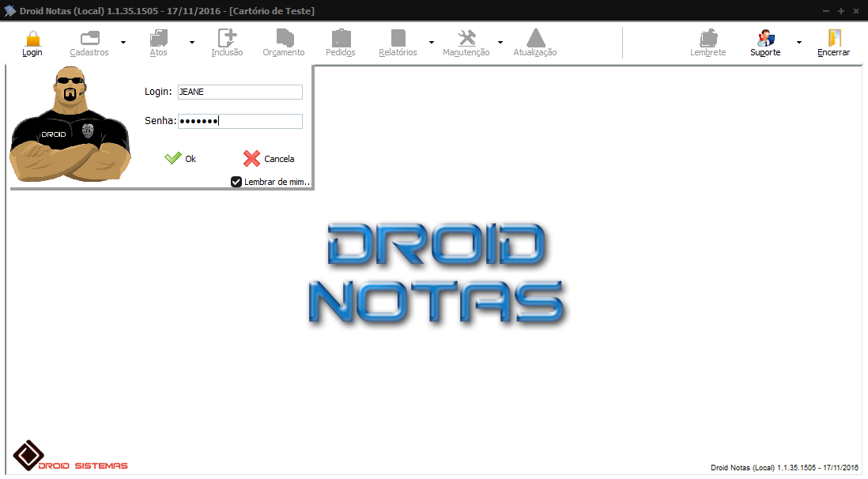
Task: Open the Orçamento toolbar icon
Action: [285, 38]
